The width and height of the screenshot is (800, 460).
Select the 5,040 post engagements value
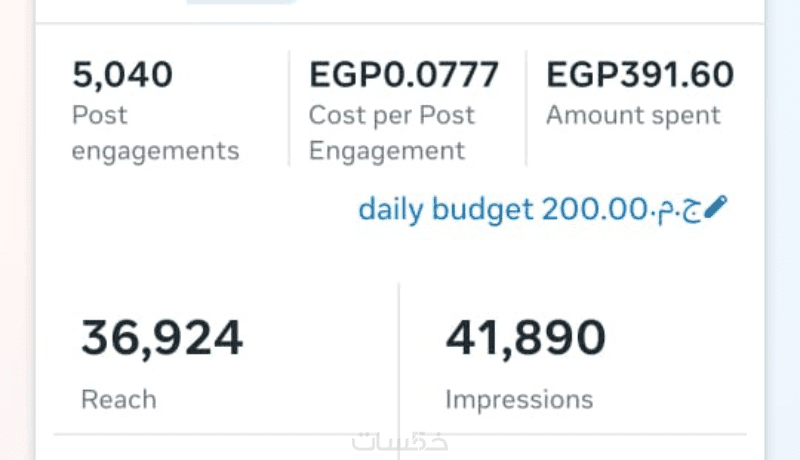122,75
